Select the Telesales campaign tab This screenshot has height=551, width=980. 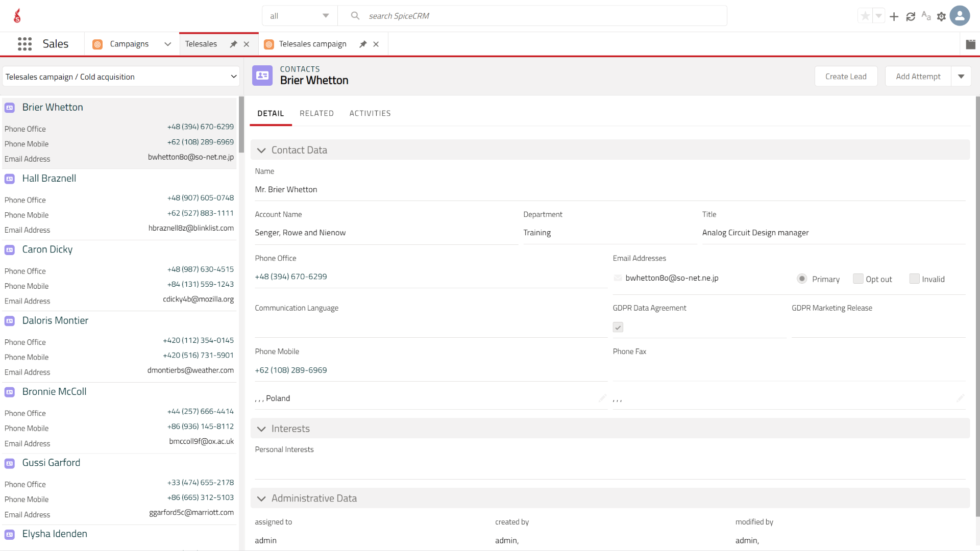(x=312, y=44)
